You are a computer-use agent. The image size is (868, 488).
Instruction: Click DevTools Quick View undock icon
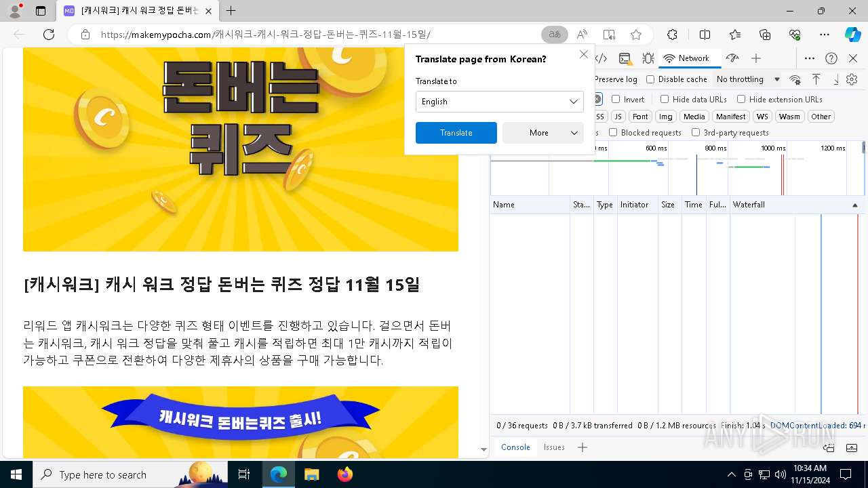[x=829, y=447]
